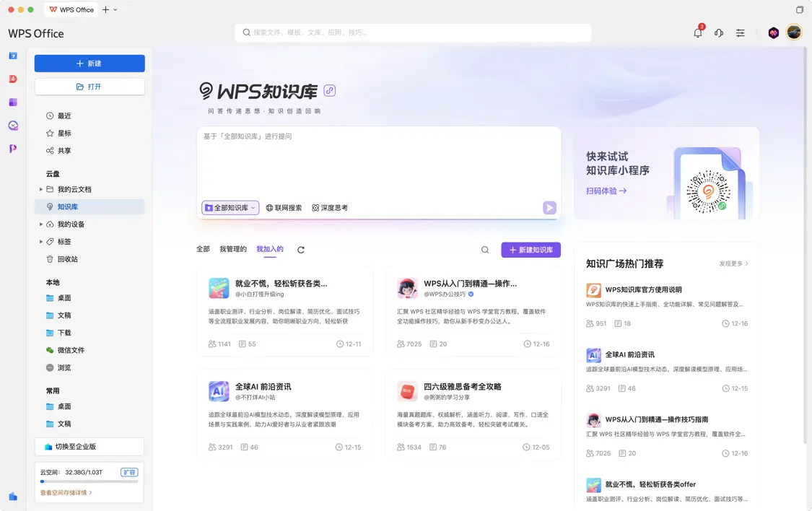Toggle 联网搜索 web search option
The image size is (812, 511).
pyautogui.click(x=284, y=208)
